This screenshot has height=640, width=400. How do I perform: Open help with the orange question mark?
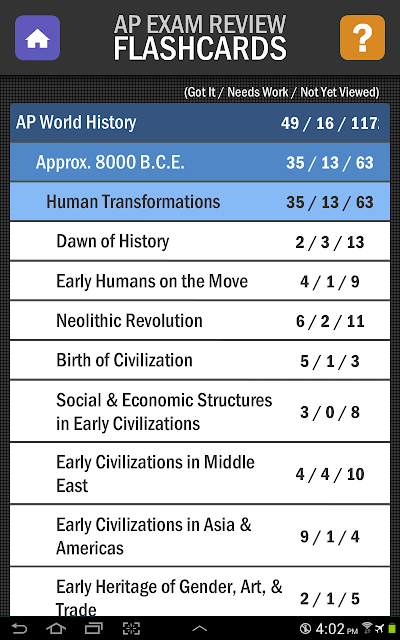click(362, 38)
